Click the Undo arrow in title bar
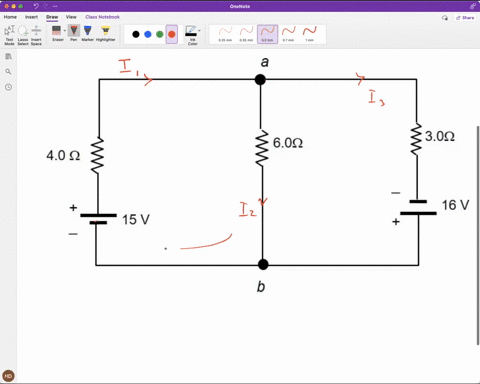Viewport: 480px width, 384px height. (x=36, y=6)
